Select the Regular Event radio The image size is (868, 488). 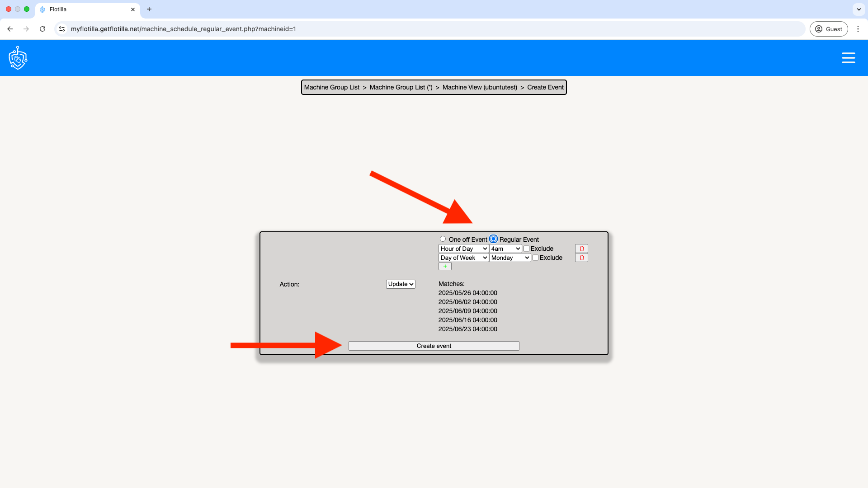(x=493, y=239)
